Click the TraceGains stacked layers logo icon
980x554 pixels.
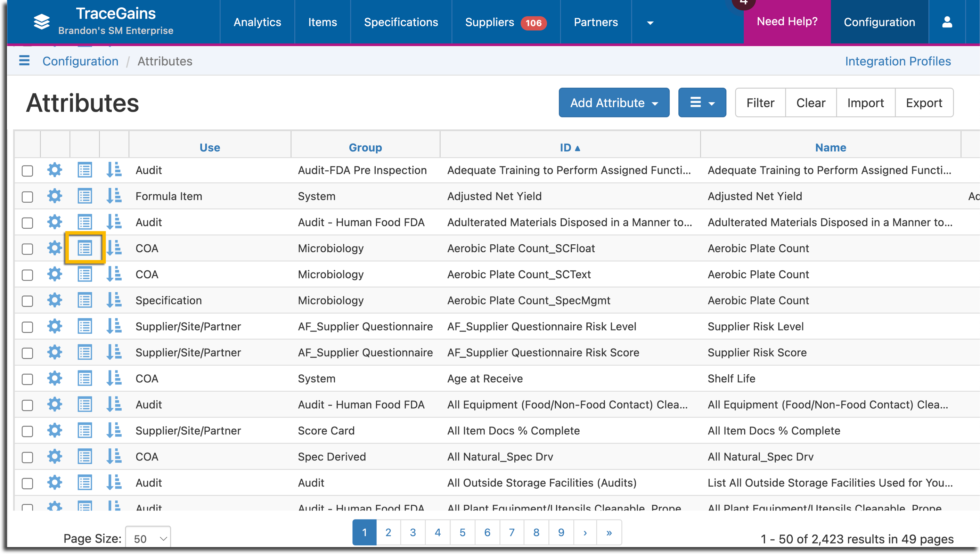tap(41, 22)
